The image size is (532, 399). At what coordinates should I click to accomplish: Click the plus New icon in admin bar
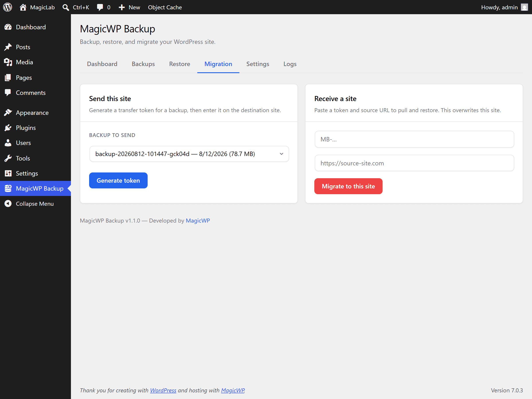point(122,7)
